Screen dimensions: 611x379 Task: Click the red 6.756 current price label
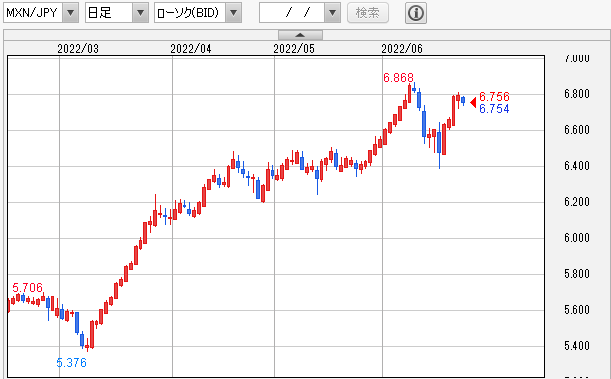coord(494,96)
